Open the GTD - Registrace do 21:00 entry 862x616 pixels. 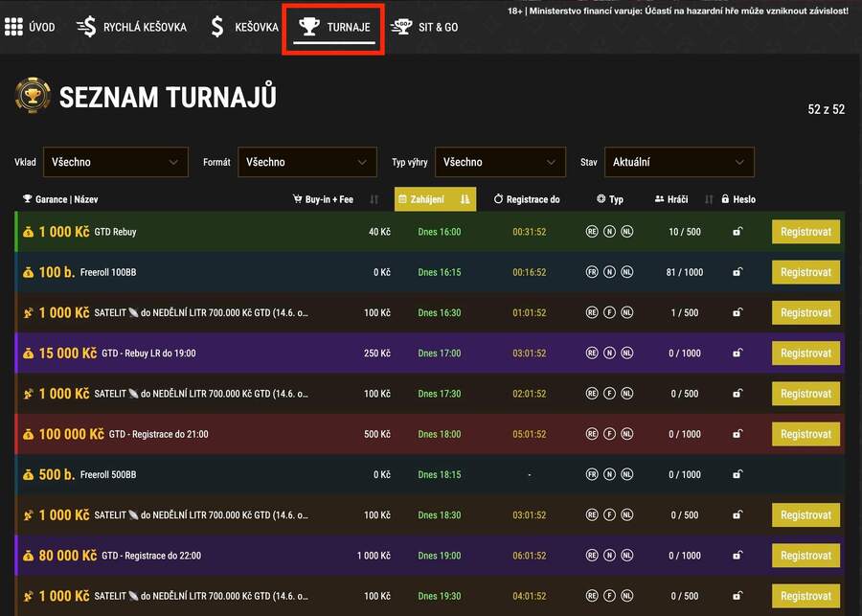click(158, 434)
